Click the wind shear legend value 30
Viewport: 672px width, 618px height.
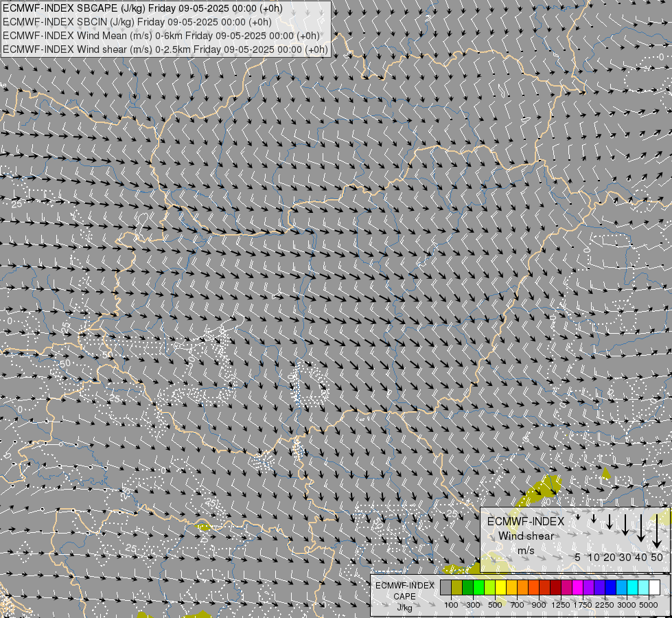(625, 557)
